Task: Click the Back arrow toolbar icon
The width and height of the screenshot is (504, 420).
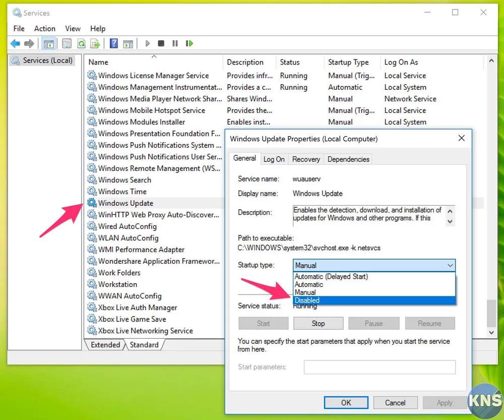Action: coord(15,44)
